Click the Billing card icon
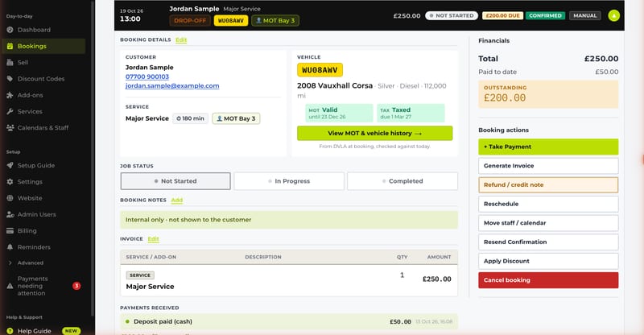644x335 pixels. [10, 230]
